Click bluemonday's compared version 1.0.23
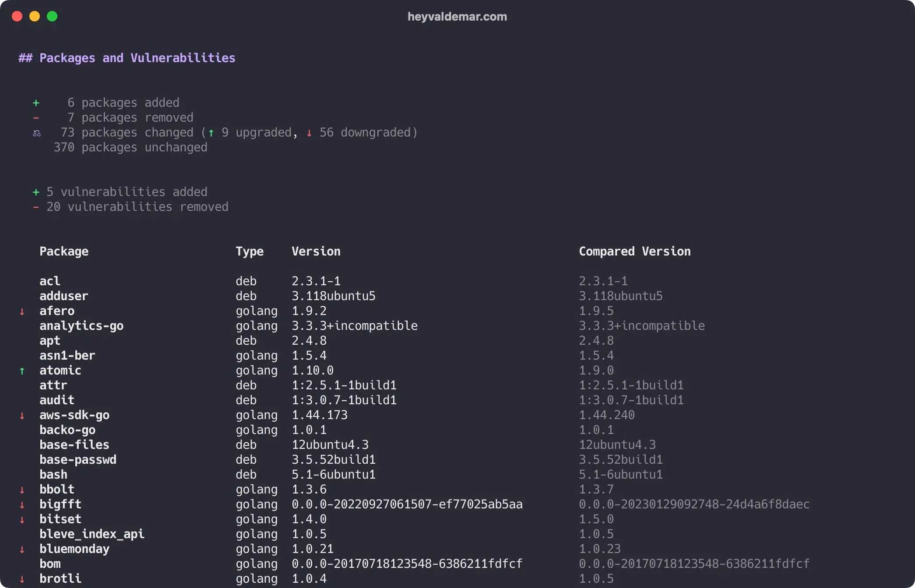This screenshot has height=588, width=915. pos(600,549)
